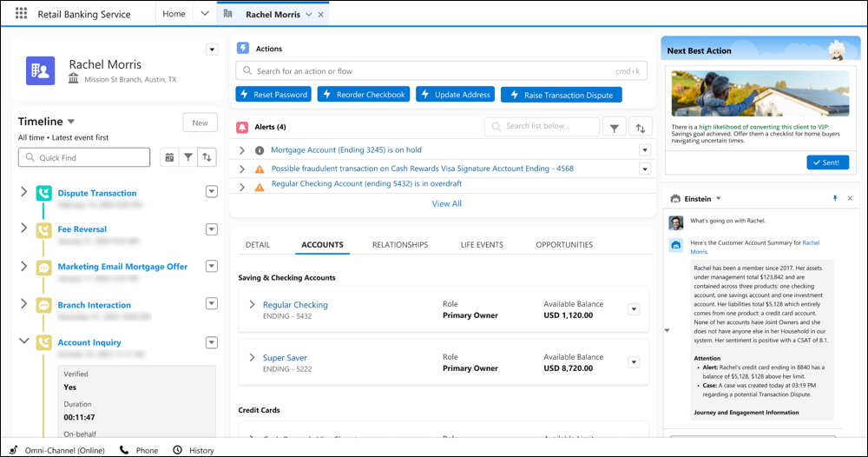The image size is (868, 457).
Task: Open Timeline calendar date filter icon
Action: [x=169, y=157]
